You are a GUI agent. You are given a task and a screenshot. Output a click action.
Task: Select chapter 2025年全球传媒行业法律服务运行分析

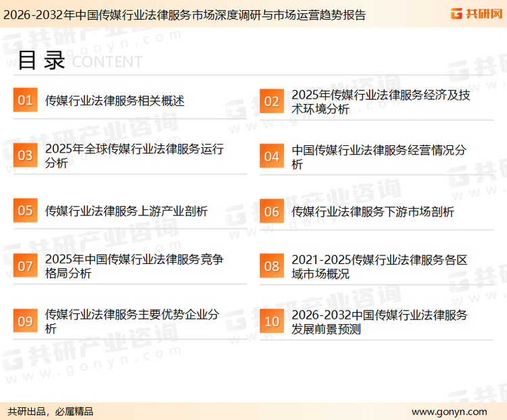click(135, 156)
